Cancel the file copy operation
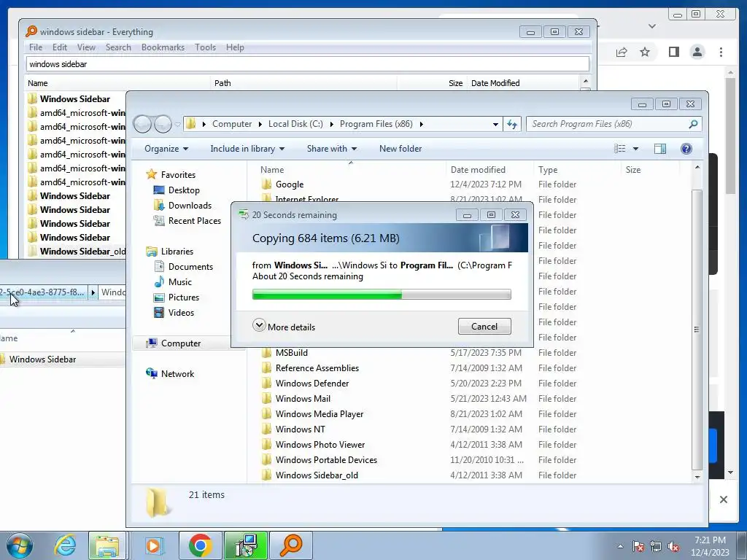The image size is (747, 560). point(484,326)
